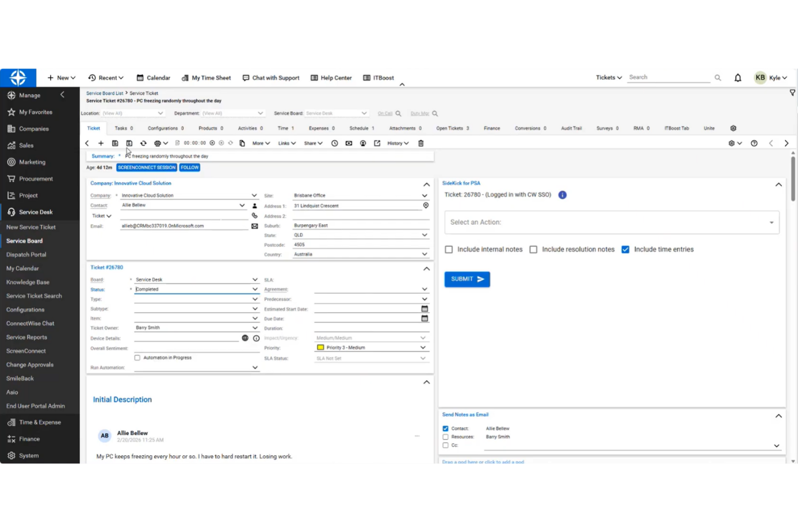Open the Service Desk section in the sidebar

(35, 212)
